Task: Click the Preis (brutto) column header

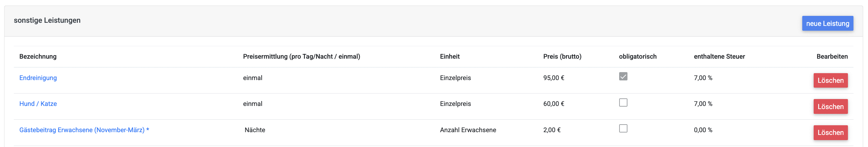Action: point(562,57)
